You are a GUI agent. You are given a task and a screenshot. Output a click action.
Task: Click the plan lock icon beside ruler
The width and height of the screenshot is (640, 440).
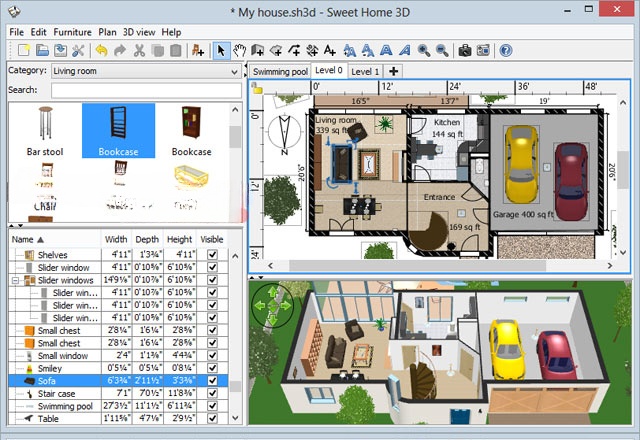[x=256, y=88]
